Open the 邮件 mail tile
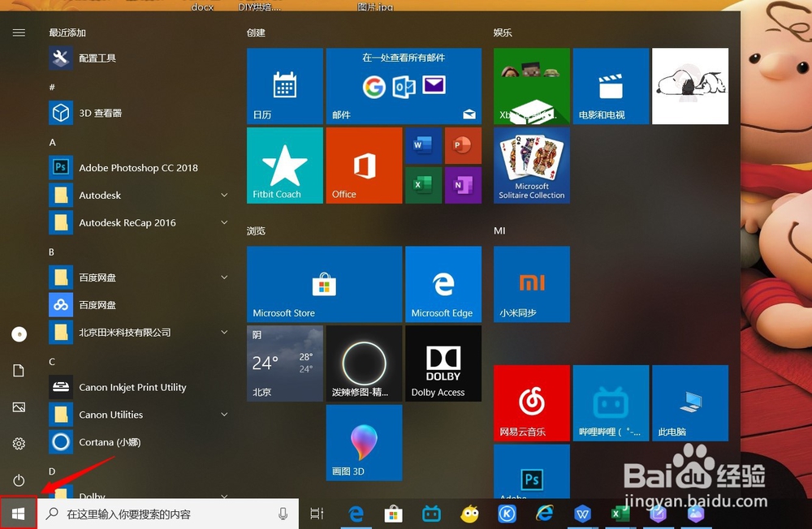The width and height of the screenshot is (812, 529). [404, 86]
